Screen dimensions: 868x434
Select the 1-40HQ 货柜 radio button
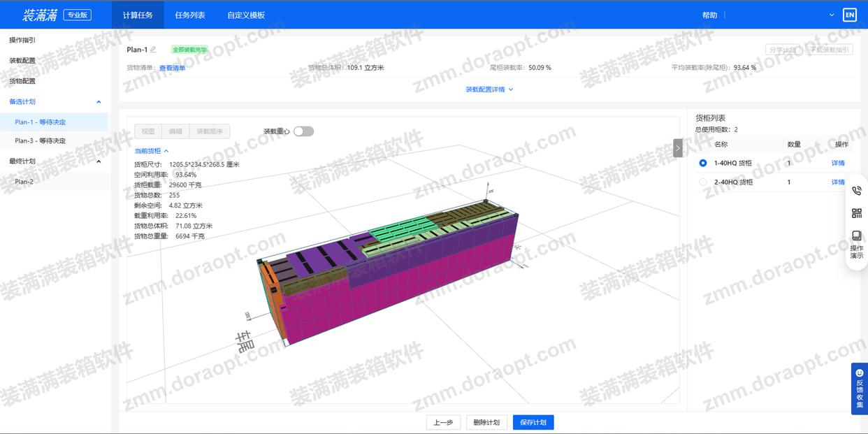click(x=704, y=162)
